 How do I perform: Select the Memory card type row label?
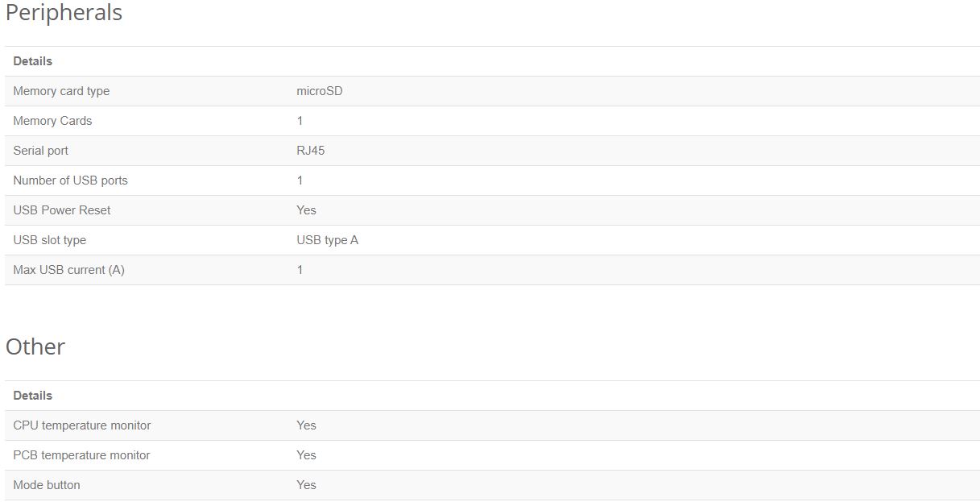pyautogui.click(x=61, y=91)
